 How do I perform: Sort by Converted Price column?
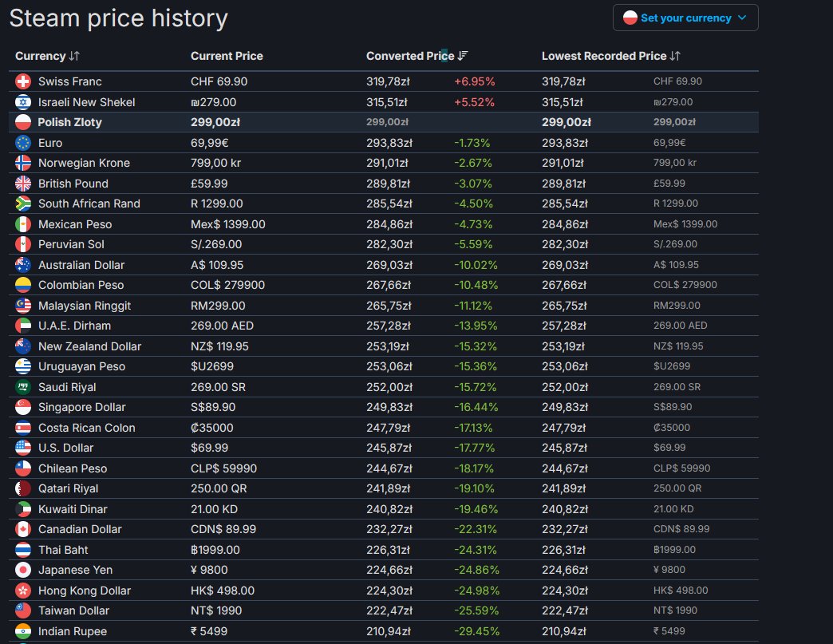click(x=417, y=56)
